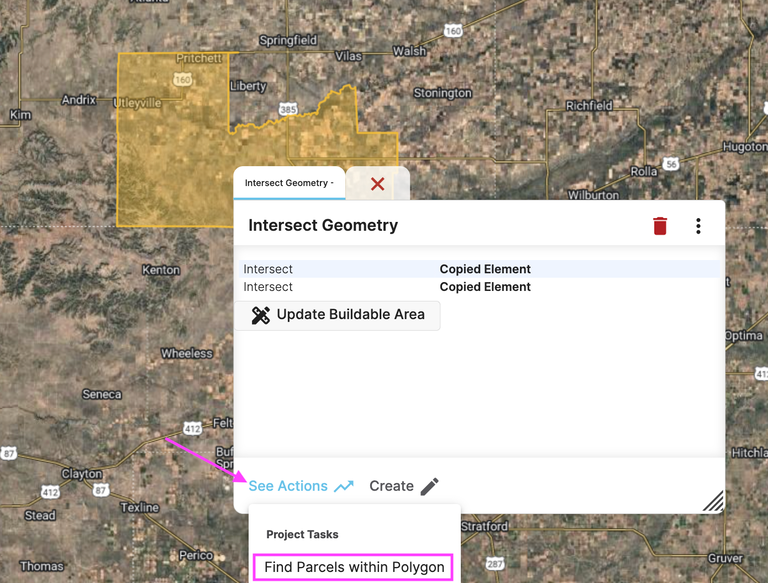Select Find Parcels within Polygon
This screenshot has height=583, width=768.
354,567
